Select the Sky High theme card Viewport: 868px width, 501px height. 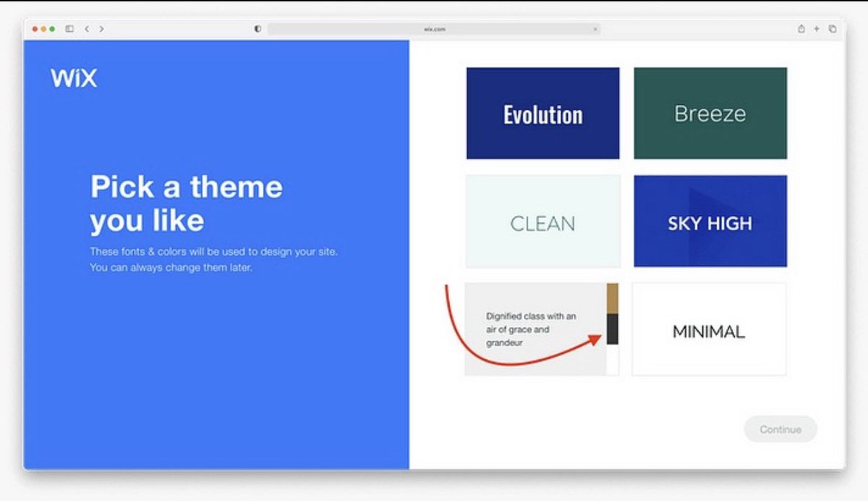click(x=710, y=221)
